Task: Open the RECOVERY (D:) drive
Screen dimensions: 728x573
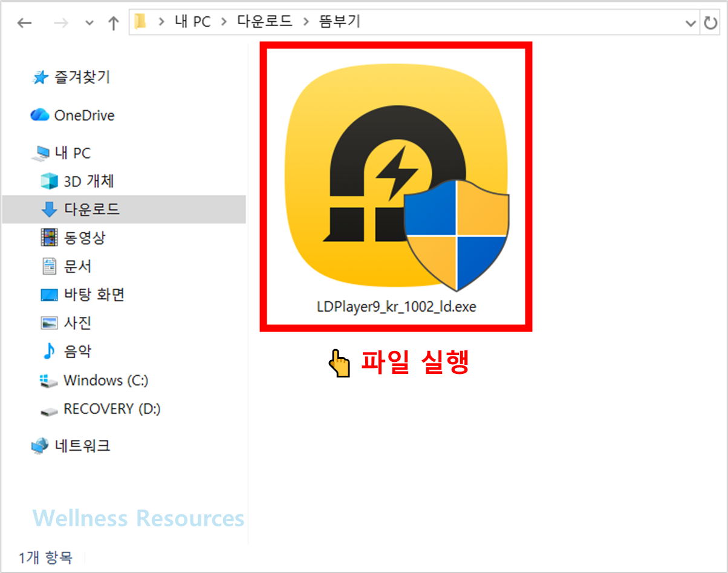Action: click(112, 409)
